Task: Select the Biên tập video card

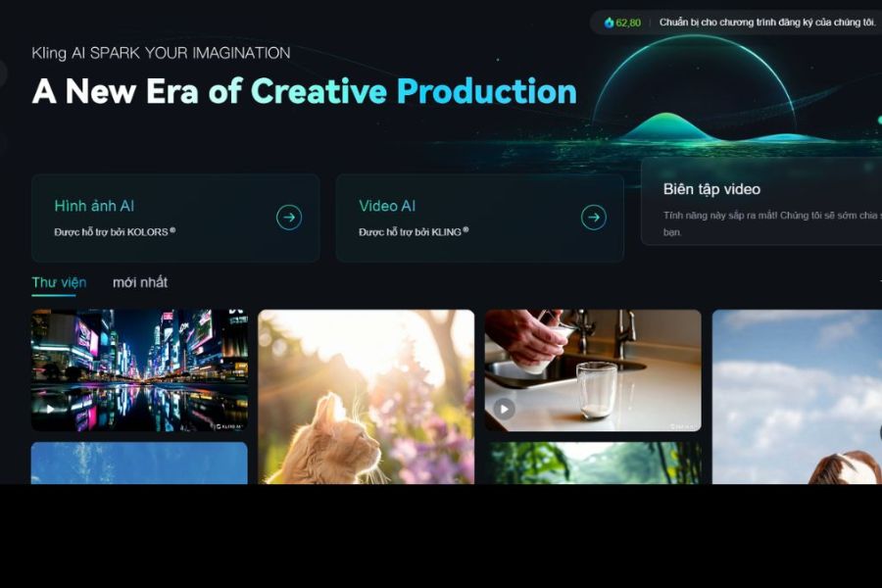Action: pos(761,202)
